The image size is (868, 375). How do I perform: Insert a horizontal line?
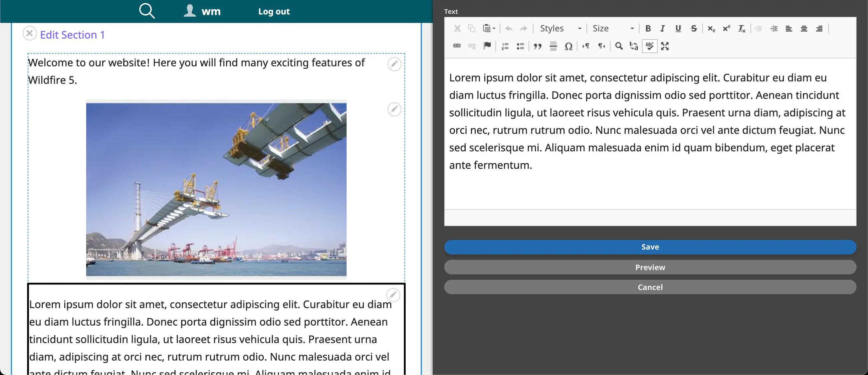553,46
